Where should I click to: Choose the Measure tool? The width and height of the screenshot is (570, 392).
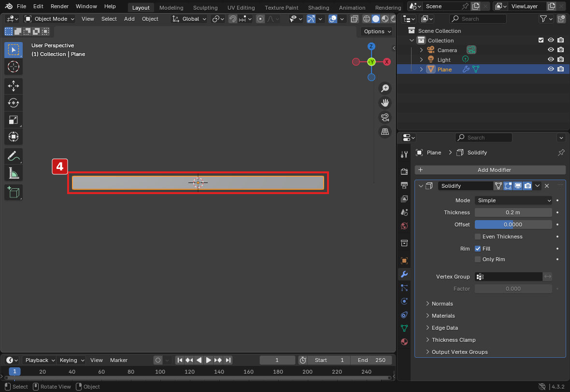click(14, 173)
